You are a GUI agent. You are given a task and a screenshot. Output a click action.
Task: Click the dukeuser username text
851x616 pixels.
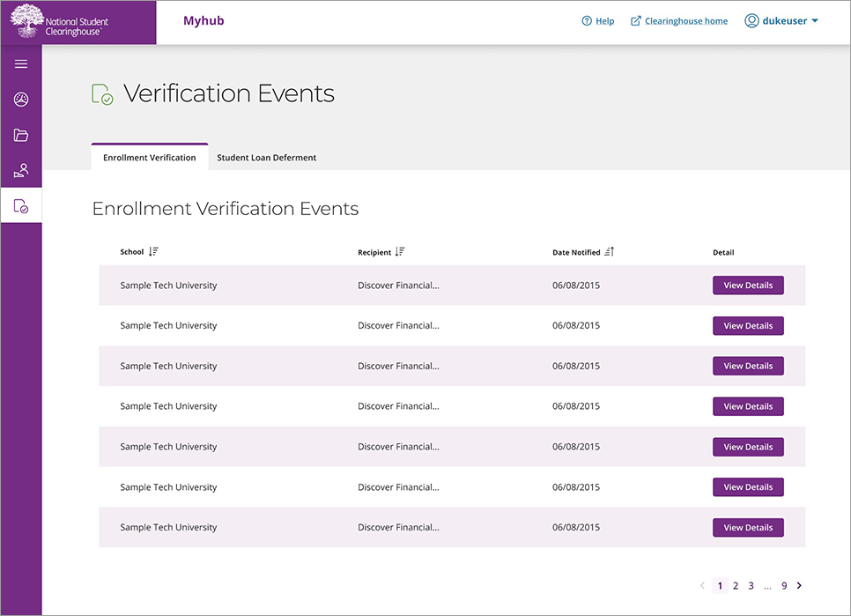pos(785,21)
